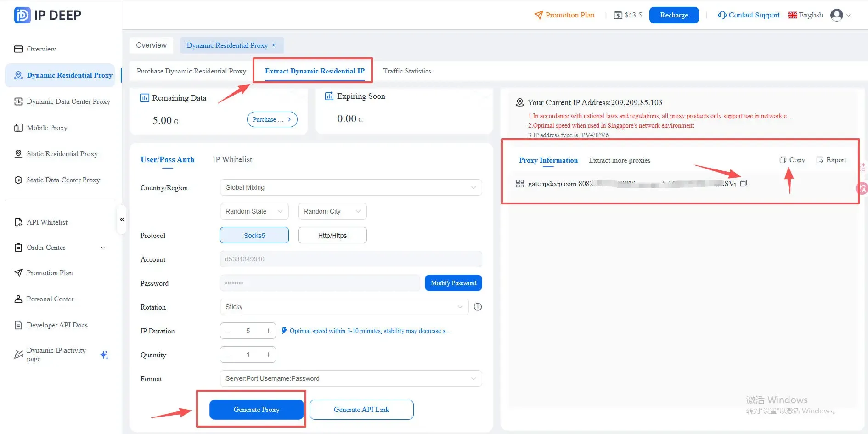Switch to IP Whitelist authentication
The height and width of the screenshot is (434, 868).
tap(232, 159)
